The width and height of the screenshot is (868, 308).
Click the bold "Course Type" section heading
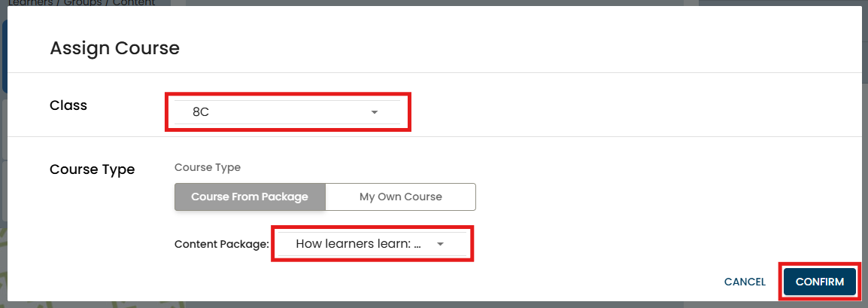(92, 169)
